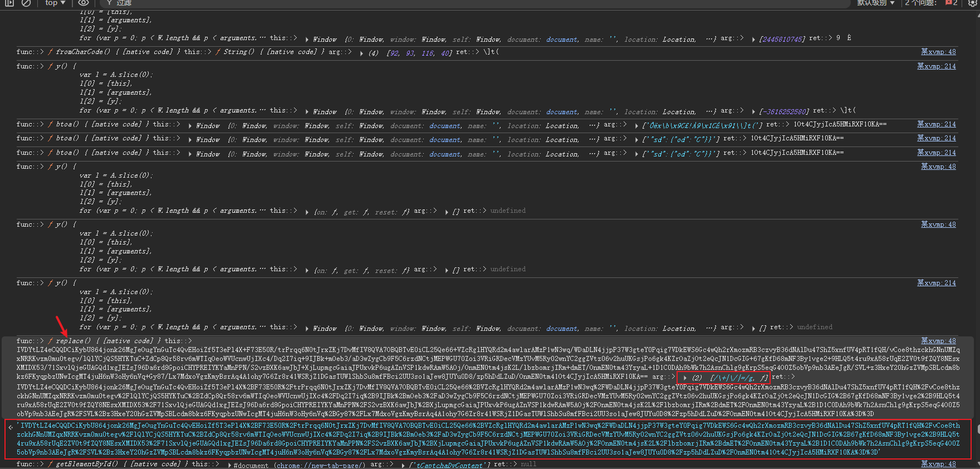
Task: Select the getElementById() function name
Action: 87,464
